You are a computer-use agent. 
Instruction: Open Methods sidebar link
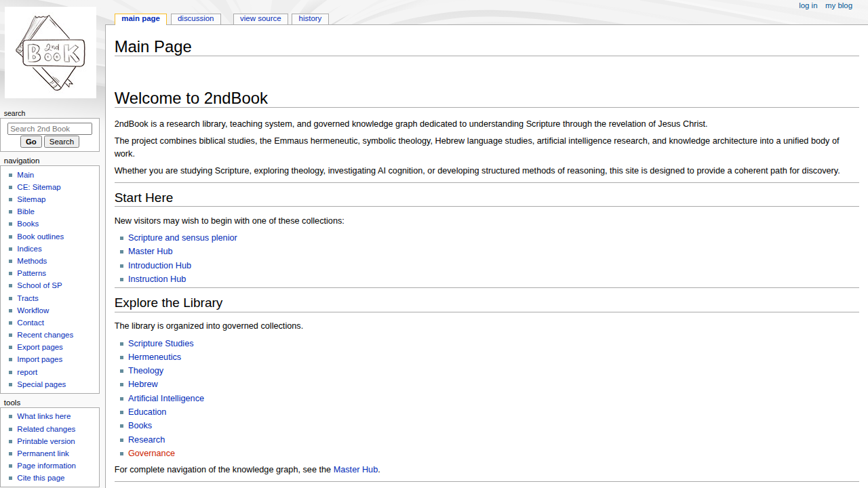point(32,261)
